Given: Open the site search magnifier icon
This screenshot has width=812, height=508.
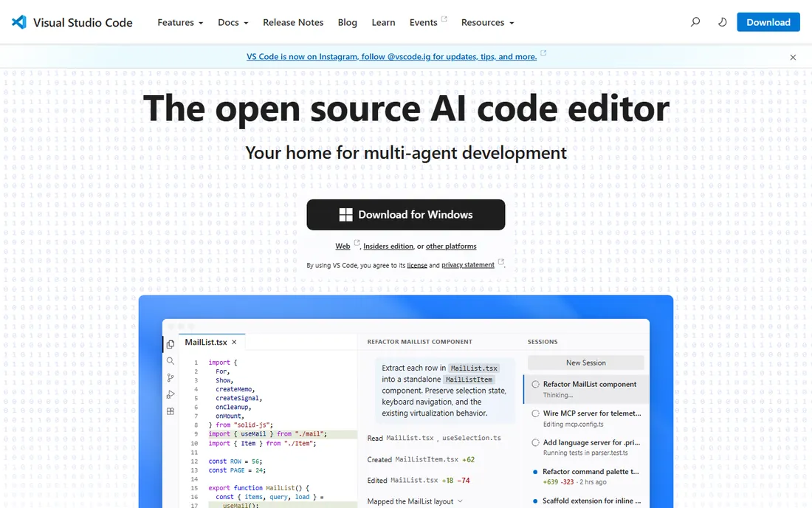Looking at the screenshot, I should point(695,21).
